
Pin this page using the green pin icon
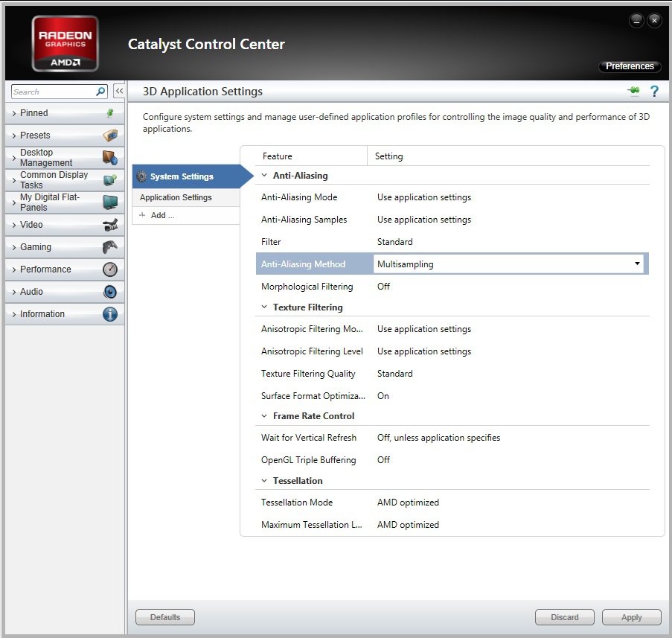click(633, 91)
